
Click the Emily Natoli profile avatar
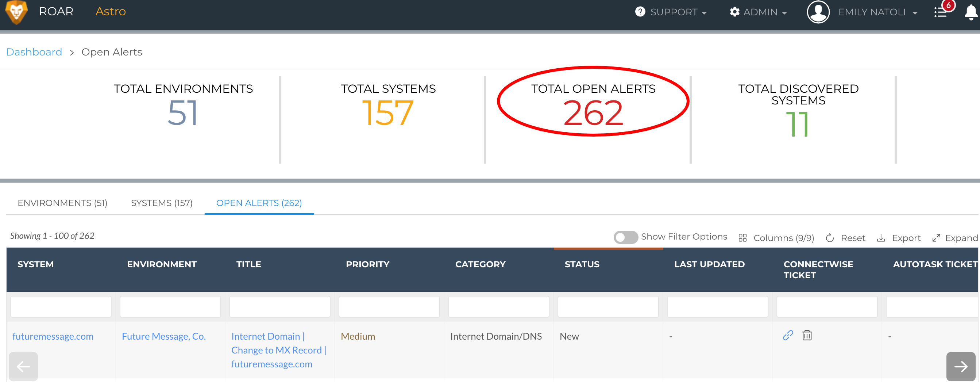tap(818, 12)
